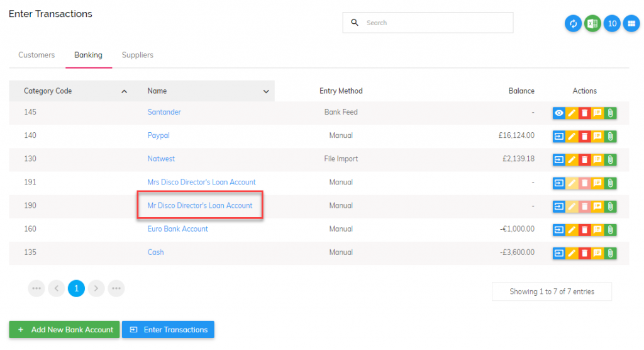Open the column grid view icon

point(631,23)
